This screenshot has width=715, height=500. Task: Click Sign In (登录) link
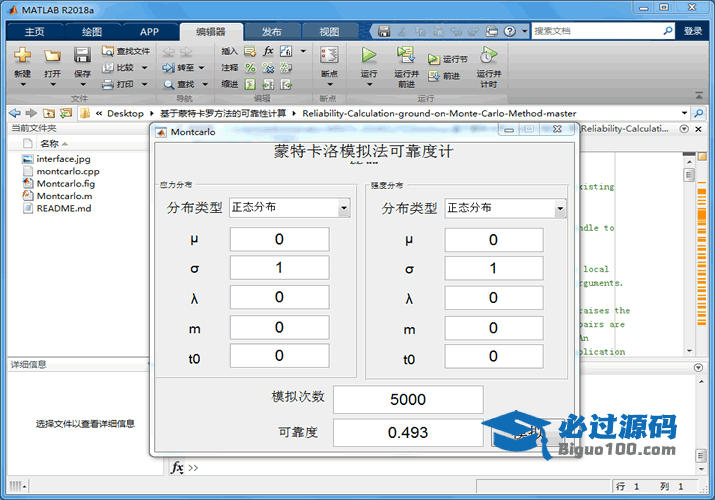point(693,31)
